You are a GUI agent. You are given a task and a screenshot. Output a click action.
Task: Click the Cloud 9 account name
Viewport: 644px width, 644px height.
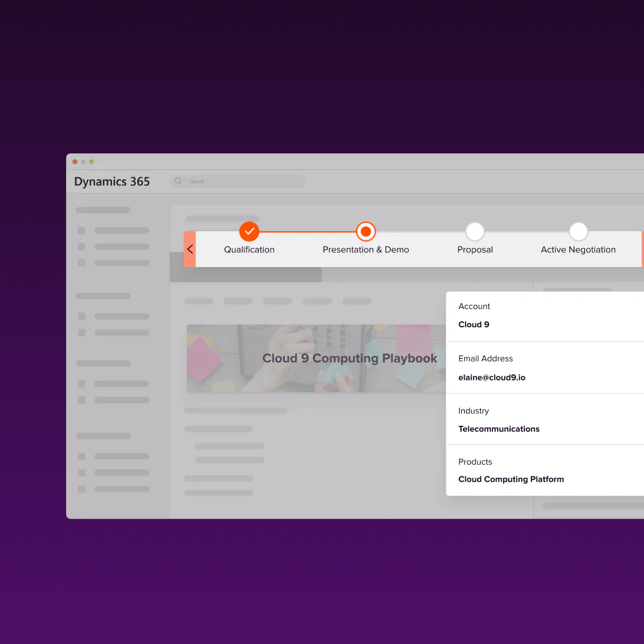[474, 324]
